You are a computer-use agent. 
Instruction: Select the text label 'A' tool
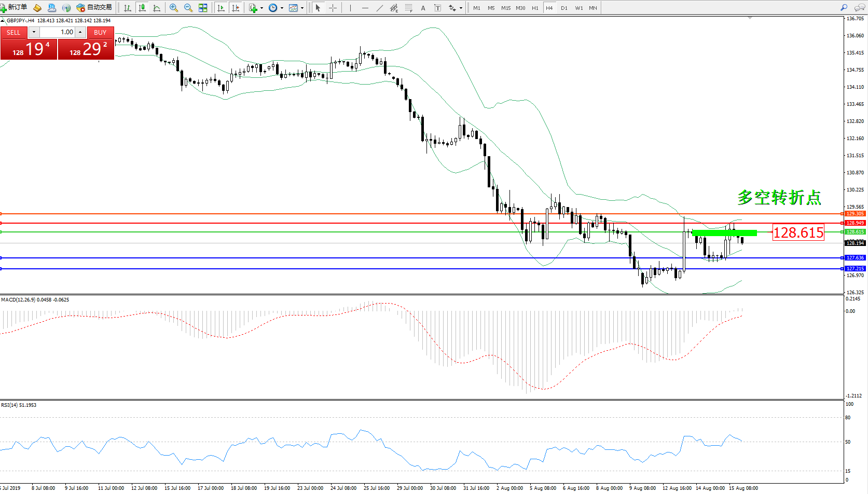[423, 8]
